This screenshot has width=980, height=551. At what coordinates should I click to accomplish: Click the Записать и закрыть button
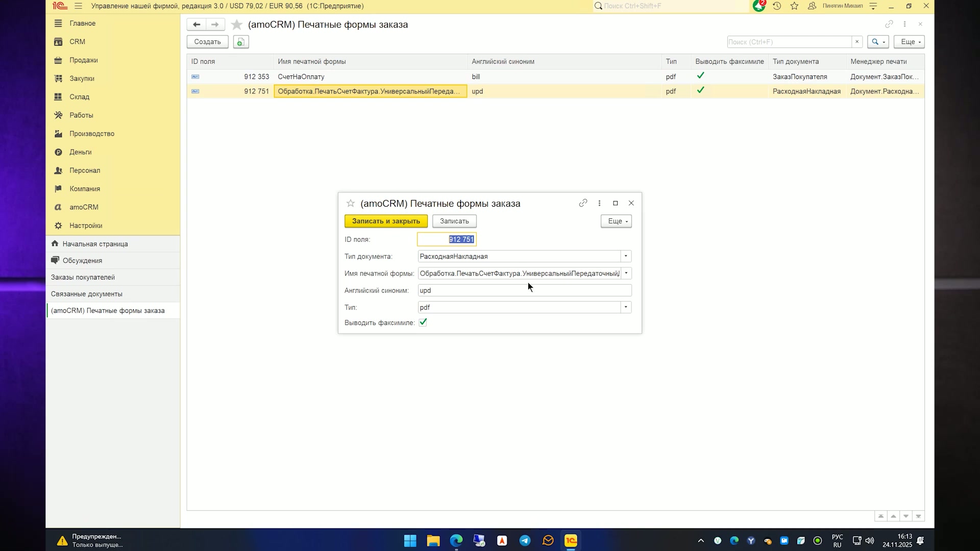pyautogui.click(x=386, y=221)
